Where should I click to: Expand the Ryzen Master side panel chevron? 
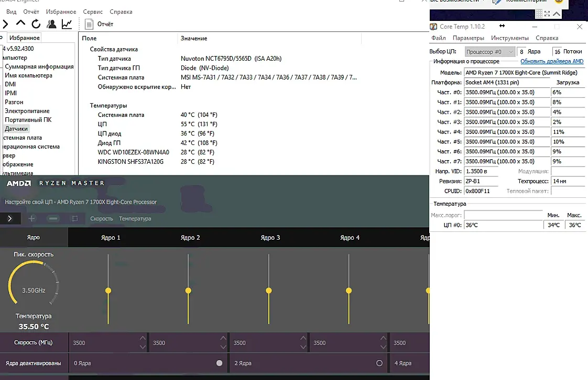pos(10,218)
